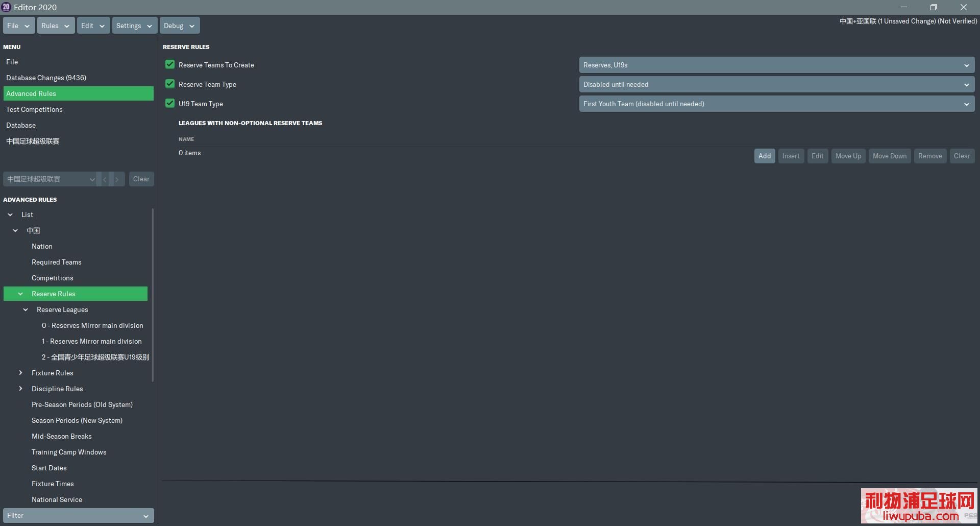Click Clear next to competition selector
980x526 pixels.
pos(141,179)
